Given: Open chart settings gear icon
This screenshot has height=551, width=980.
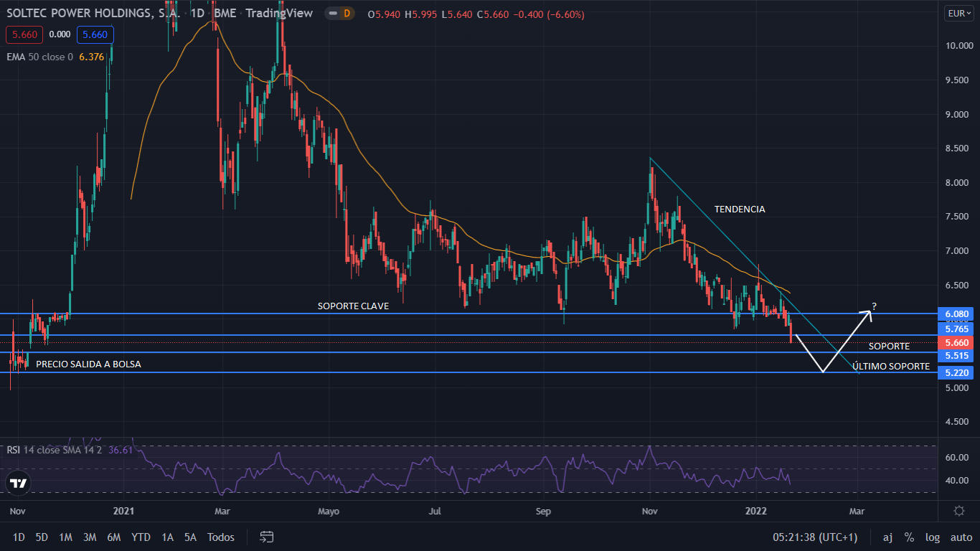Looking at the screenshot, I should pos(958,511).
